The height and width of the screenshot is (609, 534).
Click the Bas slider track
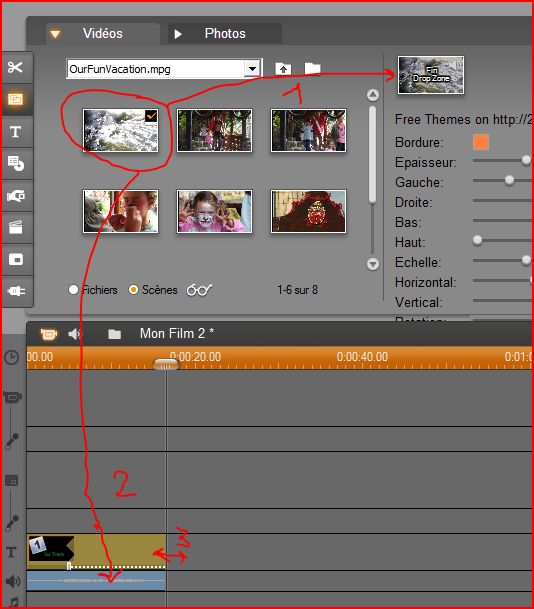[x=503, y=220]
